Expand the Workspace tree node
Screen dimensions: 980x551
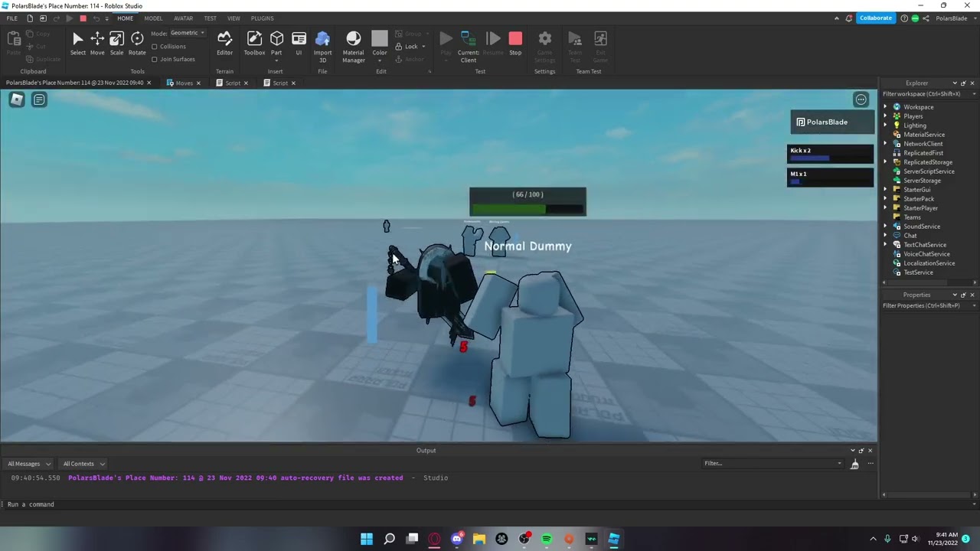886,107
